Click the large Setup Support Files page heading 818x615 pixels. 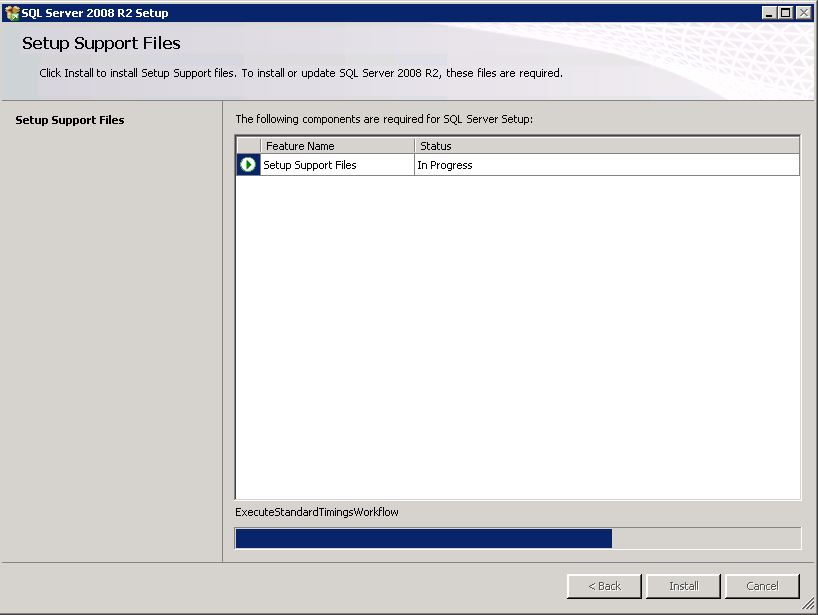(x=101, y=44)
